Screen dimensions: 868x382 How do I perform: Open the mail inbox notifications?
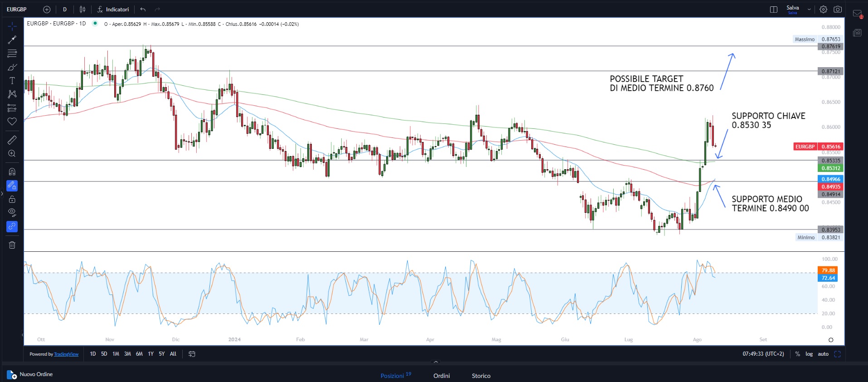click(857, 14)
